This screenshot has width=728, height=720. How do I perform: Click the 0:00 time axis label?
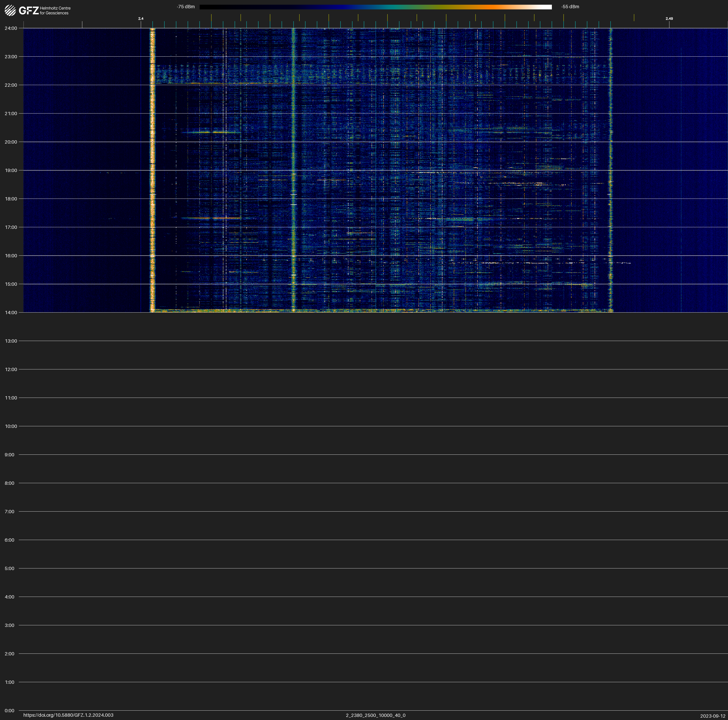click(x=9, y=711)
